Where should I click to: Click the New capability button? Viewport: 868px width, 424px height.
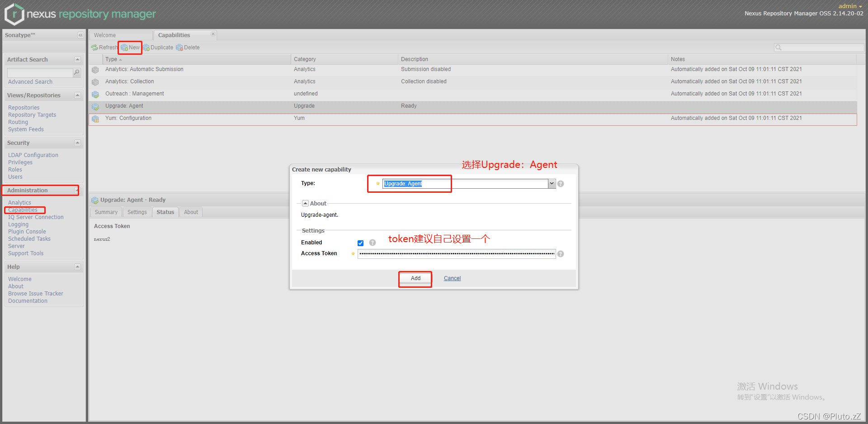pyautogui.click(x=130, y=48)
